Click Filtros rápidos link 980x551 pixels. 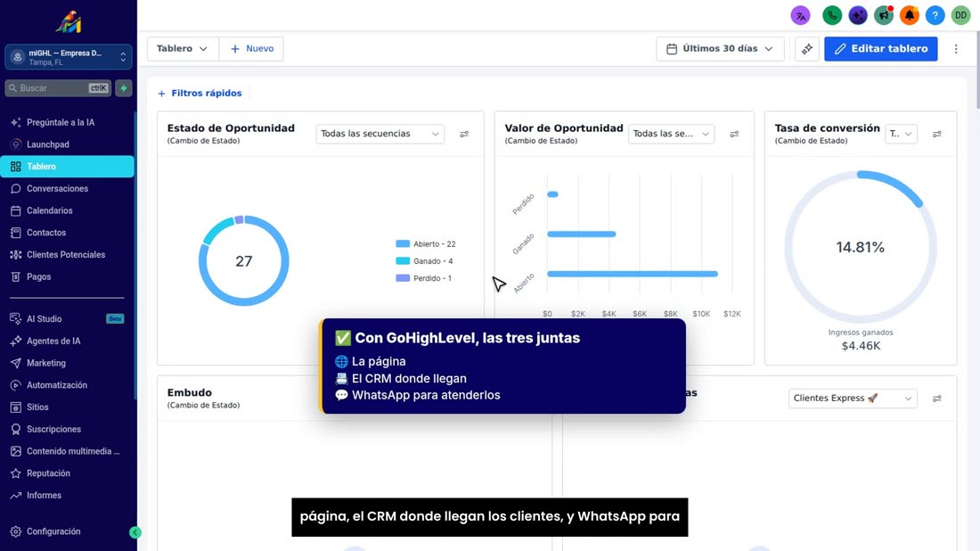200,94
